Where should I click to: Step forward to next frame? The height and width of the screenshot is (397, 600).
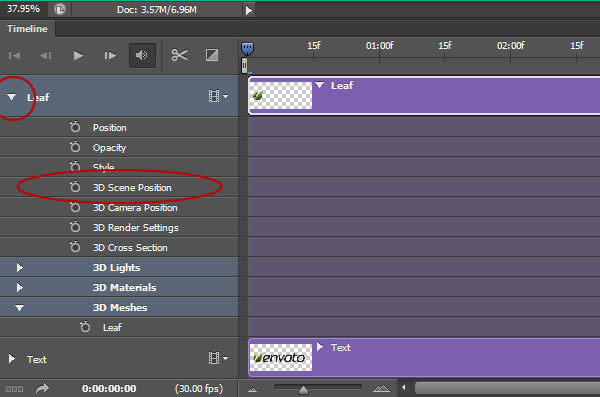tap(110, 56)
